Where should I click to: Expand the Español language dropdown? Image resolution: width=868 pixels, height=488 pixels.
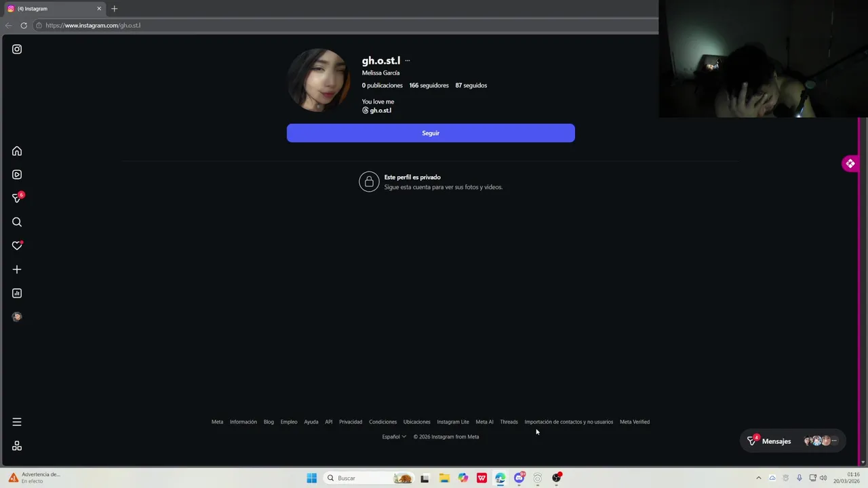tap(394, 436)
